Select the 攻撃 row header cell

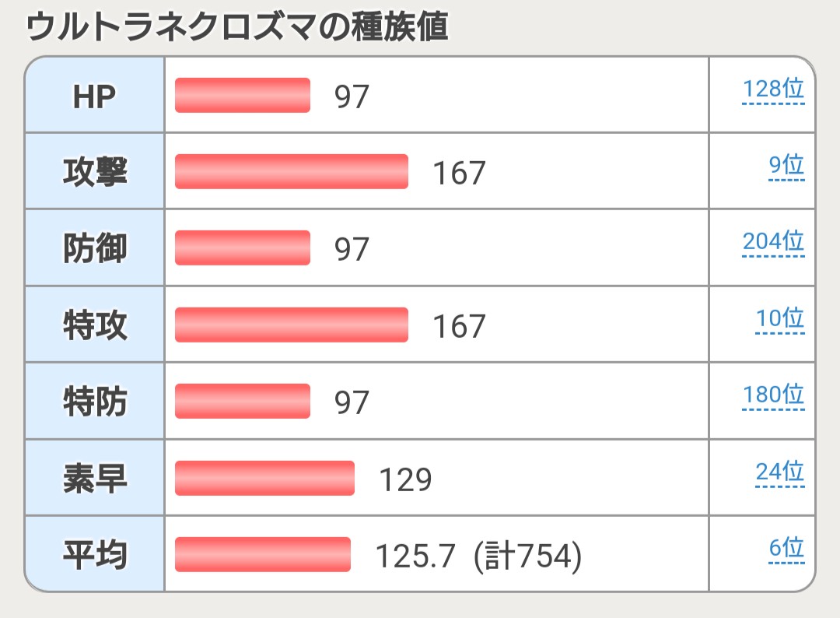[x=94, y=171]
